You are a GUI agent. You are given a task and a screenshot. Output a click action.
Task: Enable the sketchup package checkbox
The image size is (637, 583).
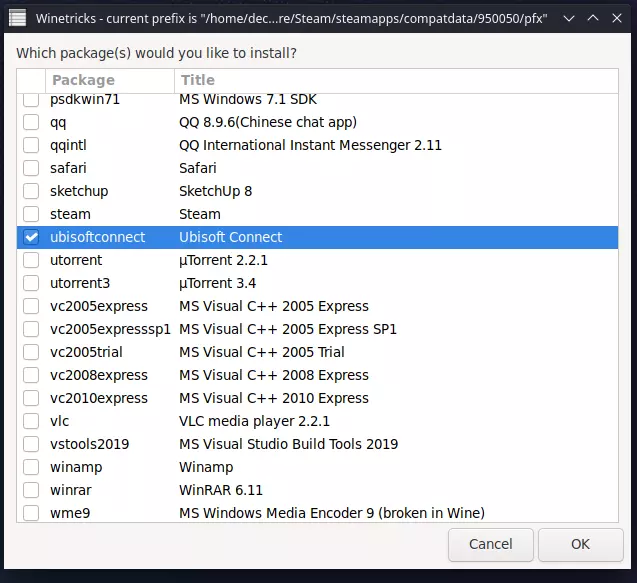32,191
